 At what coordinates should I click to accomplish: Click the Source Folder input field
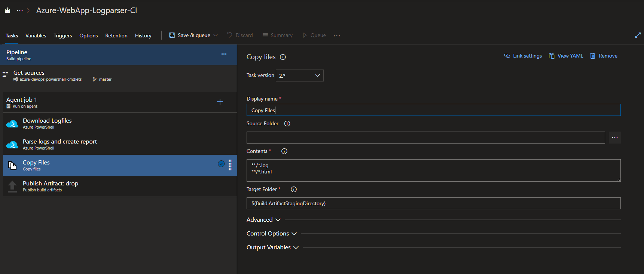[425, 138]
